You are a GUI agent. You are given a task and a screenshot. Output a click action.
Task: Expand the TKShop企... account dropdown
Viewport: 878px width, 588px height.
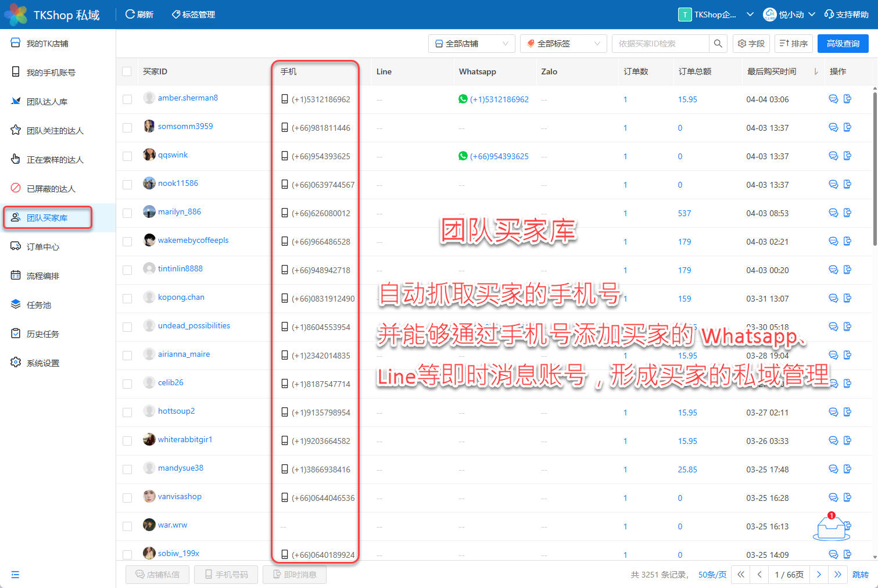click(716, 15)
